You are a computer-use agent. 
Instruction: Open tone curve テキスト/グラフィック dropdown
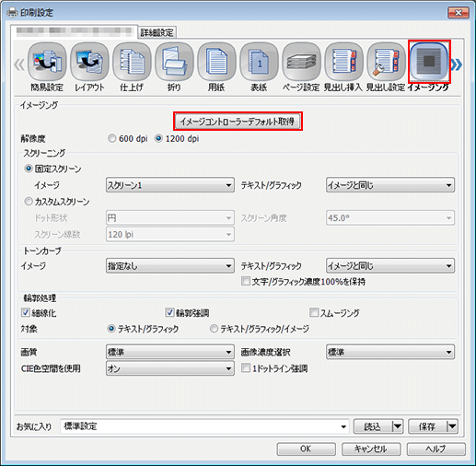(390, 266)
